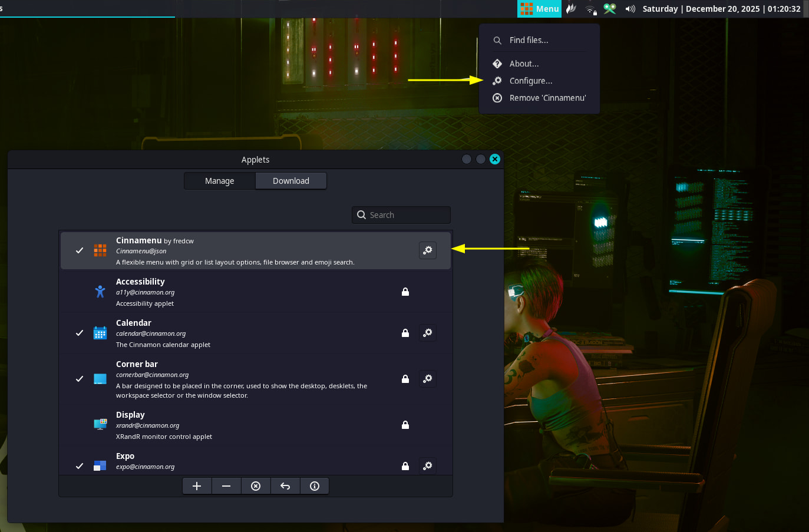Image resolution: width=809 pixels, height=532 pixels.
Task: Click the network icon in top panel
Action: click(x=590, y=9)
